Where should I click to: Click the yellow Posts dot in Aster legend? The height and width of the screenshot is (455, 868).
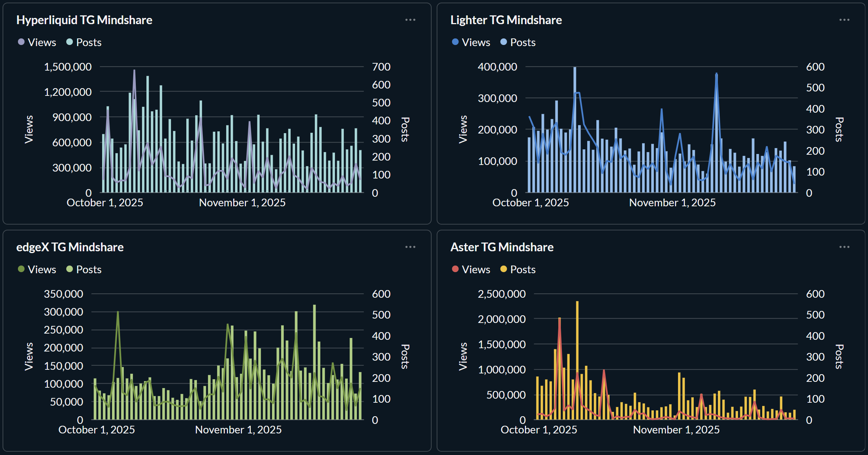pos(503,269)
